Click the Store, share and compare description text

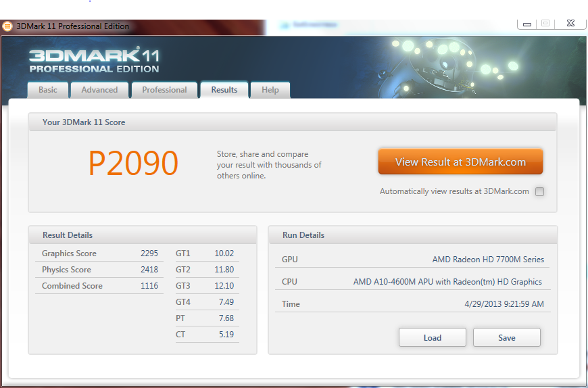269,165
